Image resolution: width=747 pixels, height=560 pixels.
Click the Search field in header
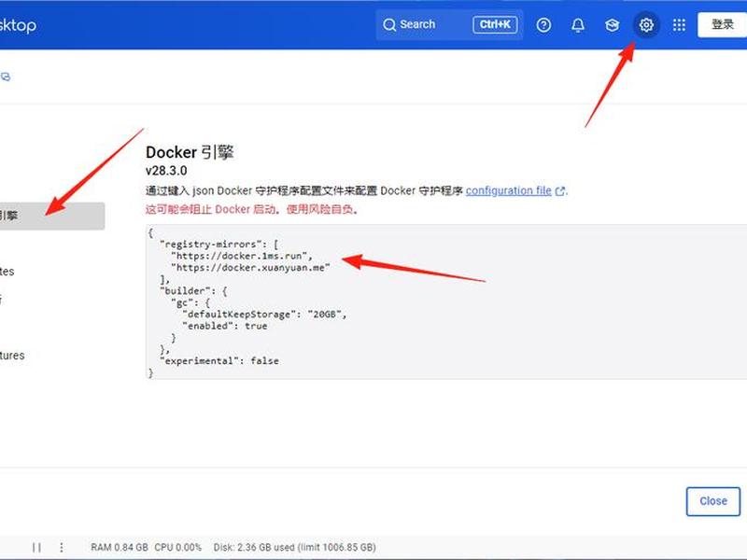[449, 25]
